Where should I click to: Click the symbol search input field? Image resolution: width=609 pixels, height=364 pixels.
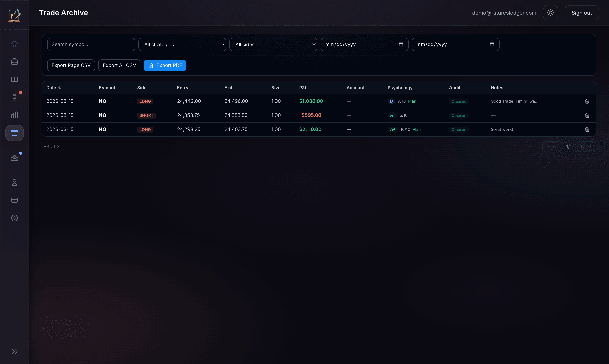[91, 44]
